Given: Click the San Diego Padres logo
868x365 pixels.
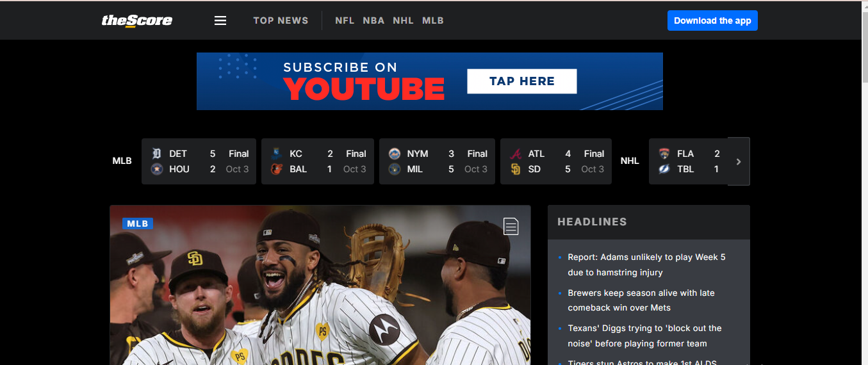Looking at the screenshot, I should coord(516,169).
